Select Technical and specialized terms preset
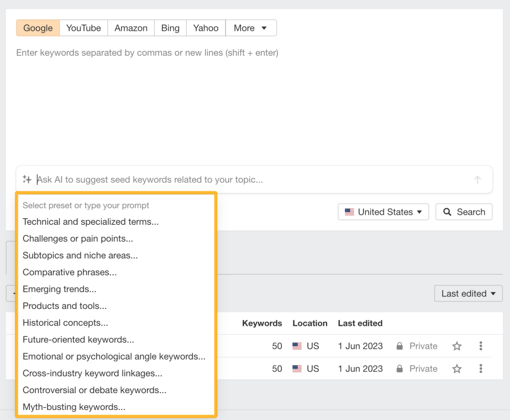 tap(91, 222)
